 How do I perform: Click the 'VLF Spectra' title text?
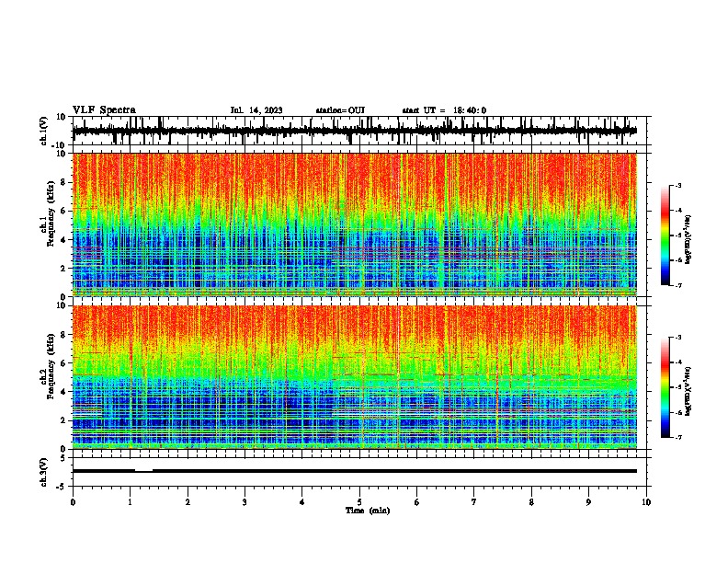pos(104,110)
